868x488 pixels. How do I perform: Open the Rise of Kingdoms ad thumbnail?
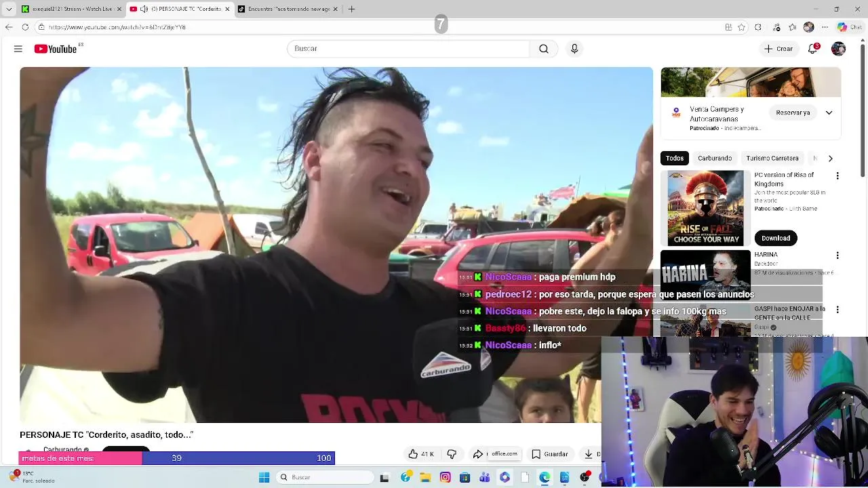point(705,208)
